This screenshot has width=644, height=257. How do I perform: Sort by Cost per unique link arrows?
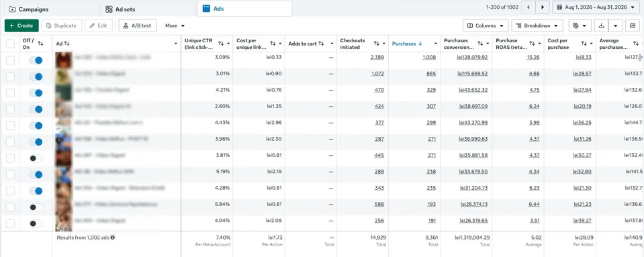tap(273, 44)
